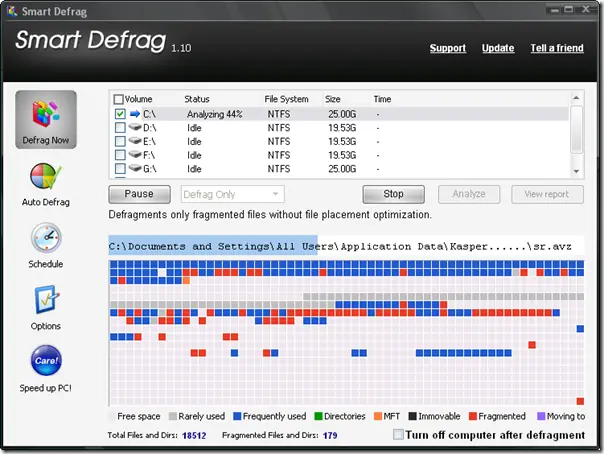Check the G:\ volume checkbox
This screenshot has width=604, height=454.
pyautogui.click(x=120, y=169)
